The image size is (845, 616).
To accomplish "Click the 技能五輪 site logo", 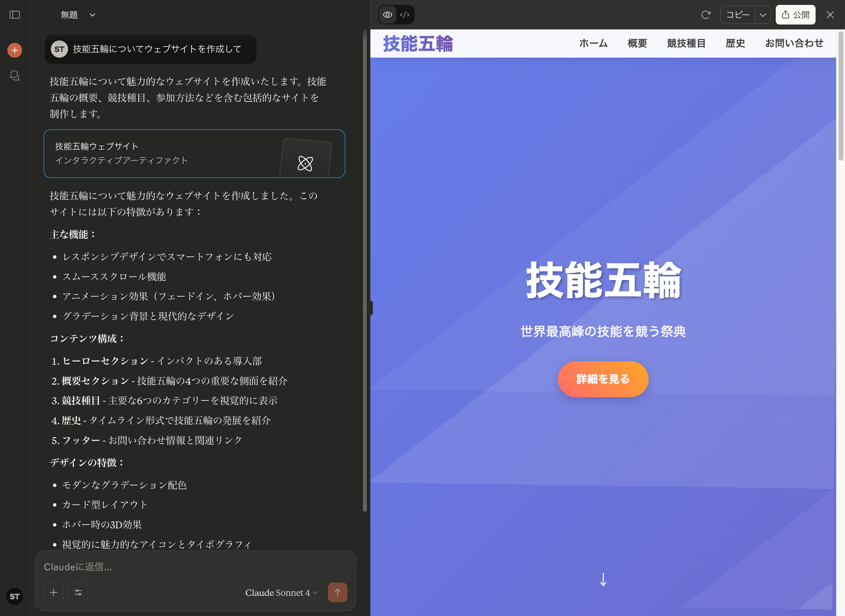I will [418, 44].
